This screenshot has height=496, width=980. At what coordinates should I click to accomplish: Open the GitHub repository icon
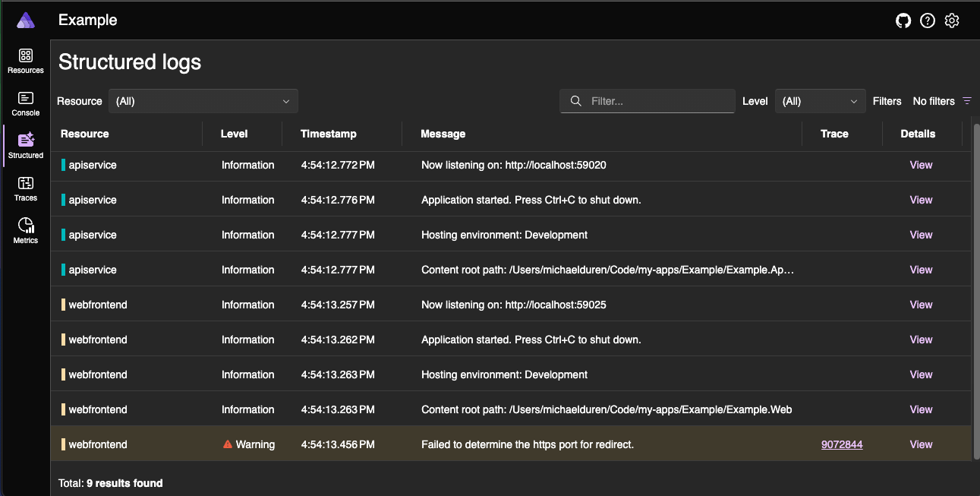point(903,21)
